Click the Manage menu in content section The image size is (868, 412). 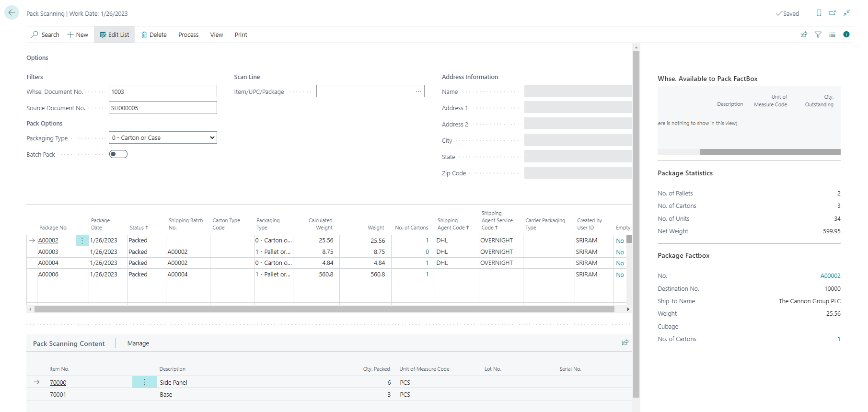point(138,343)
